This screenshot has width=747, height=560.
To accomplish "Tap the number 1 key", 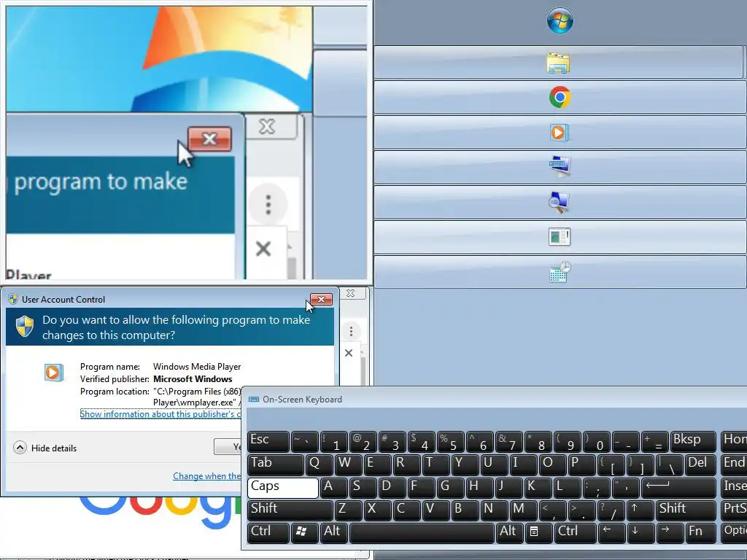I will click(333, 441).
